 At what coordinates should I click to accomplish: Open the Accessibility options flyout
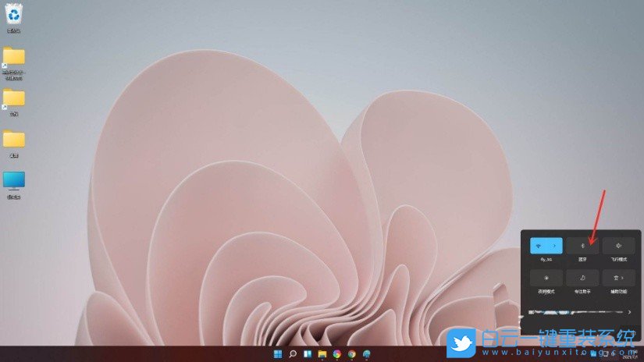click(x=618, y=277)
